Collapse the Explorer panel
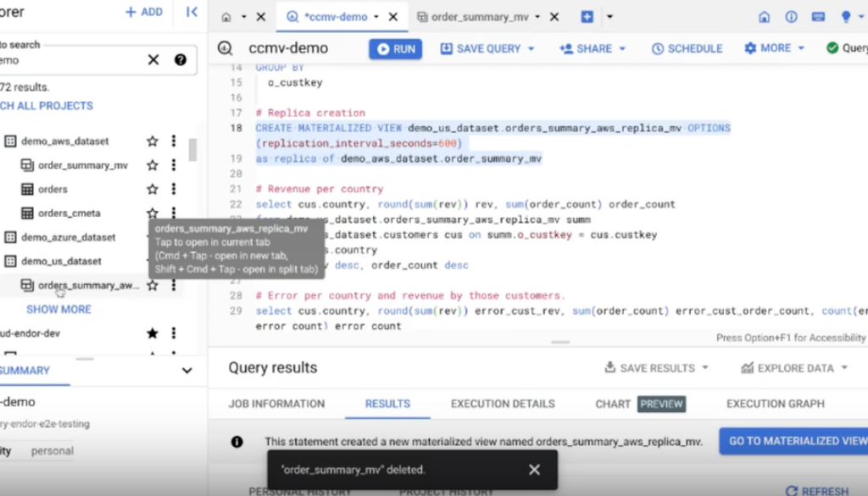 [x=192, y=12]
